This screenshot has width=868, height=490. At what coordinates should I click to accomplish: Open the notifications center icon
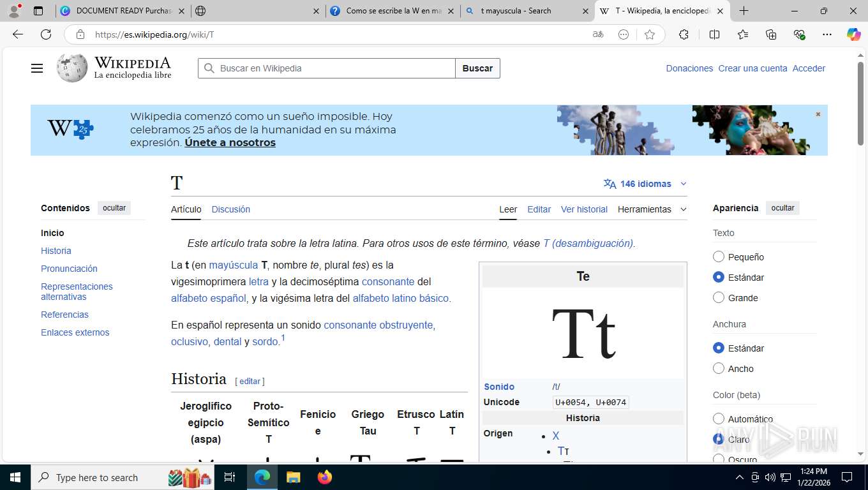click(847, 477)
